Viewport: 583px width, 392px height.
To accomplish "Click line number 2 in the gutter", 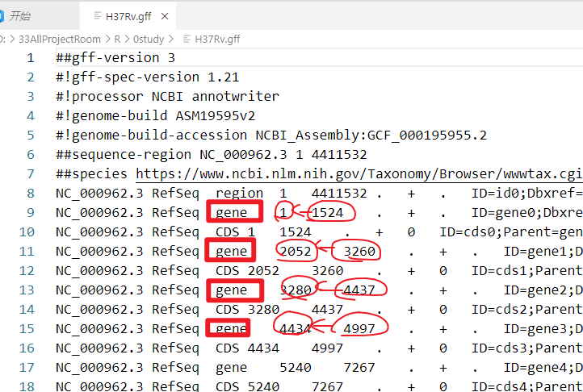I will click(x=31, y=77).
